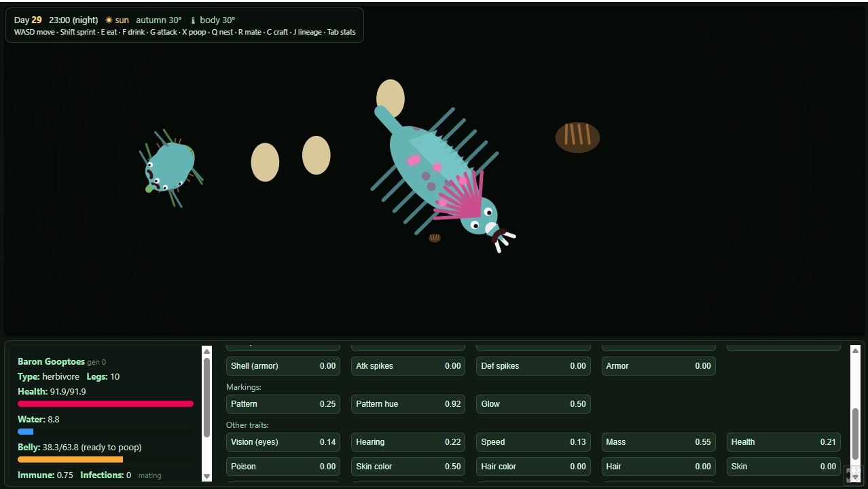Click the Hair color trait cell

(x=533, y=467)
